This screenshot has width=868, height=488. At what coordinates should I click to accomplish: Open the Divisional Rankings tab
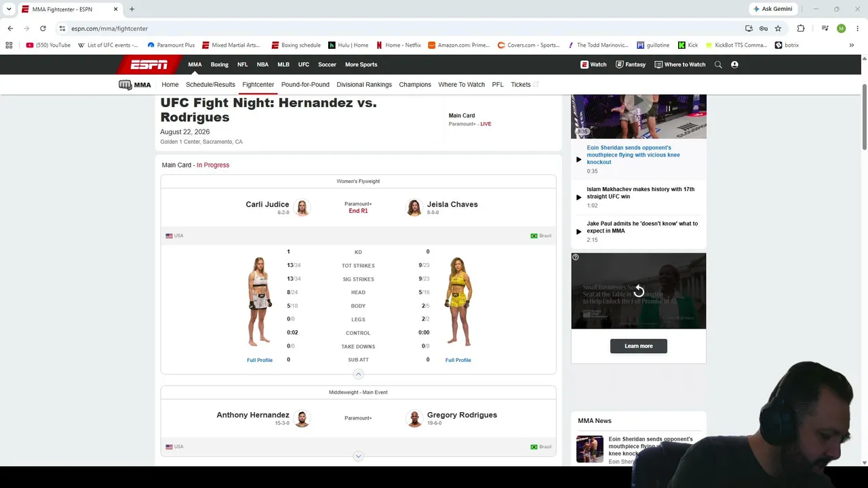click(x=364, y=85)
